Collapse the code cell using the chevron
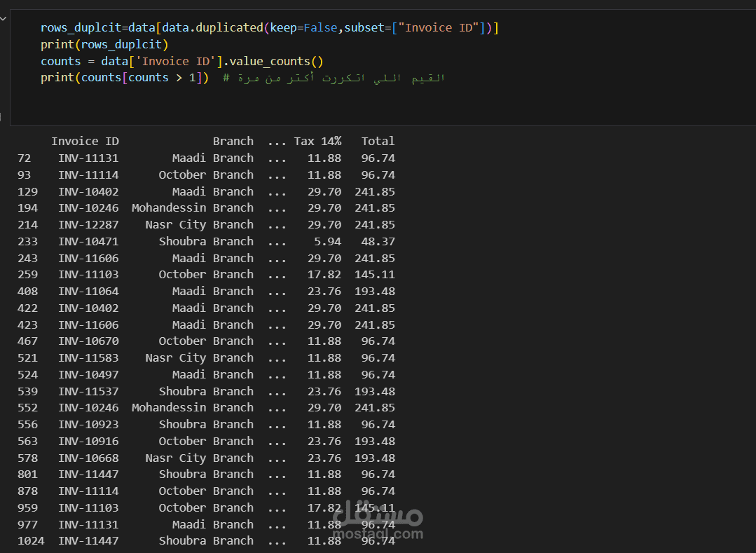Screen dimensions: 756x553 (x=6, y=19)
